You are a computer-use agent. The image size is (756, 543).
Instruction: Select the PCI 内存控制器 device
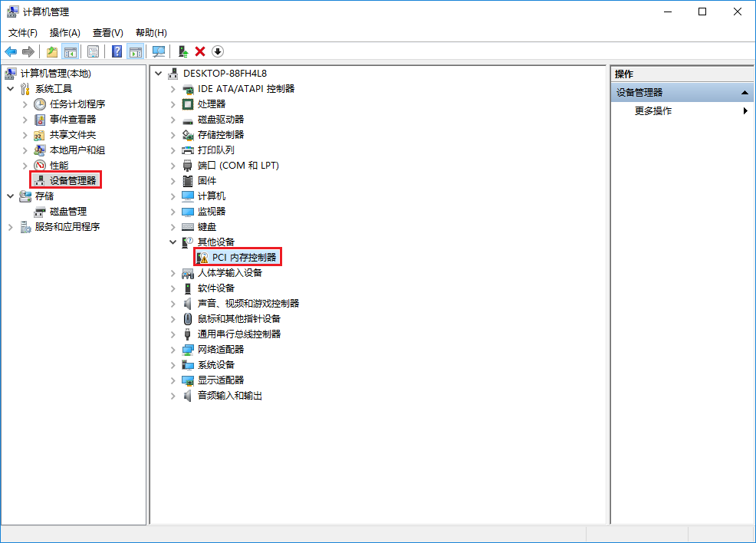pyautogui.click(x=244, y=258)
